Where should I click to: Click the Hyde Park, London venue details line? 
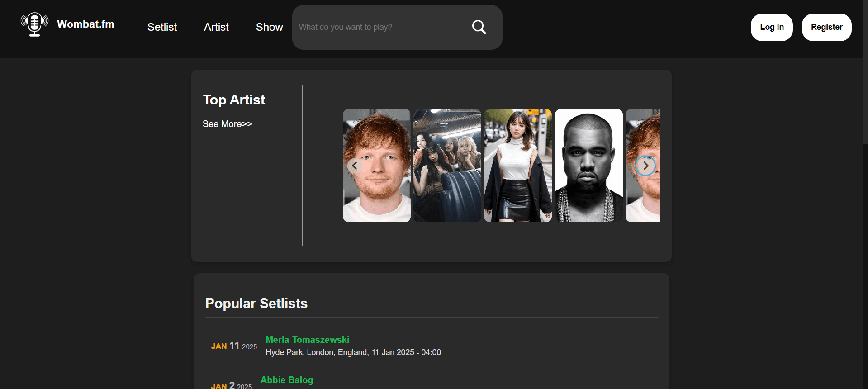(x=353, y=352)
